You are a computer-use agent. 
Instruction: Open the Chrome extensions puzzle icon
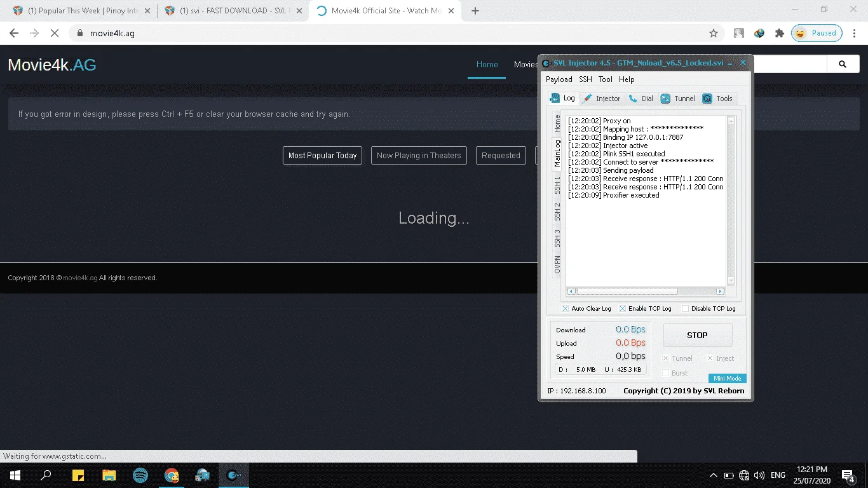point(780,33)
